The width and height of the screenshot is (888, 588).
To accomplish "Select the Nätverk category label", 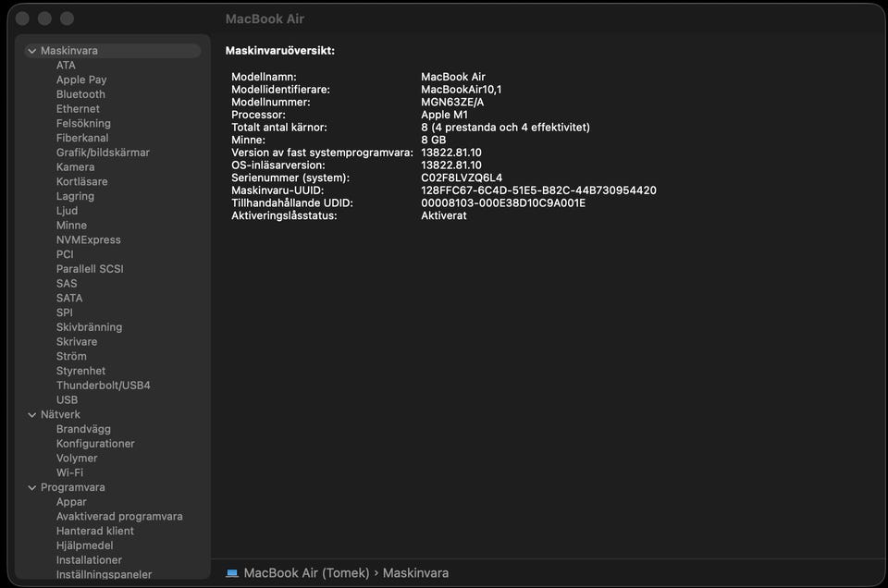I will point(60,414).
